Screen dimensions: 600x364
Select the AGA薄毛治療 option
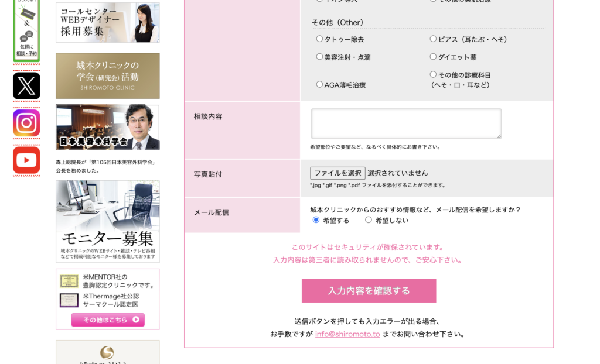click(x=319, y=84)
